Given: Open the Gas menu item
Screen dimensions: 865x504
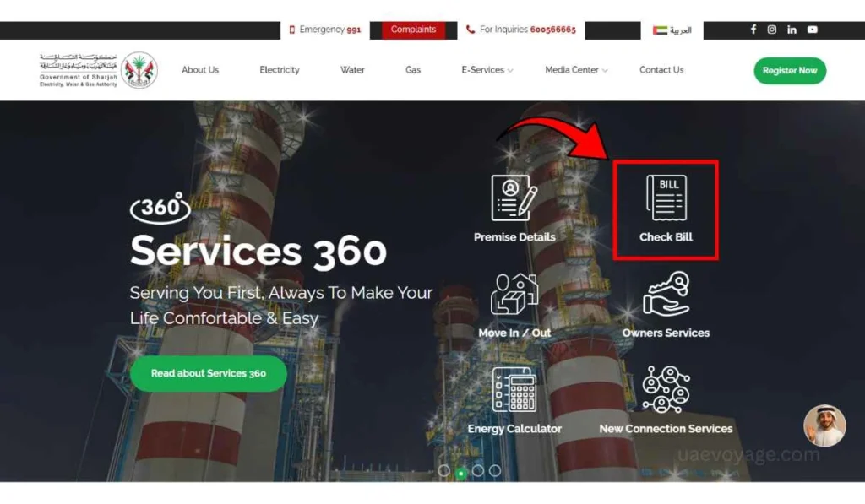Looking at the screenshot, I should 412,70.
